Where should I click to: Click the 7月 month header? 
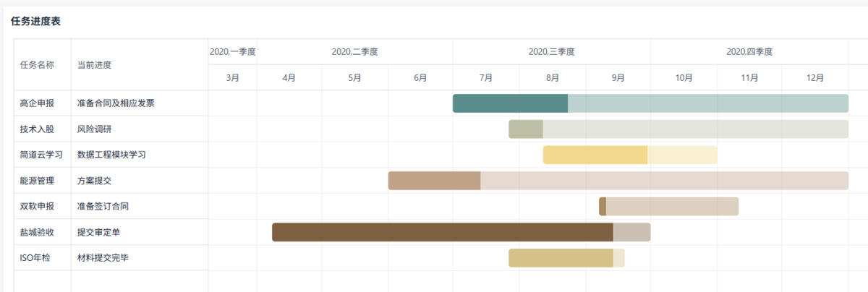pos(486,77)
